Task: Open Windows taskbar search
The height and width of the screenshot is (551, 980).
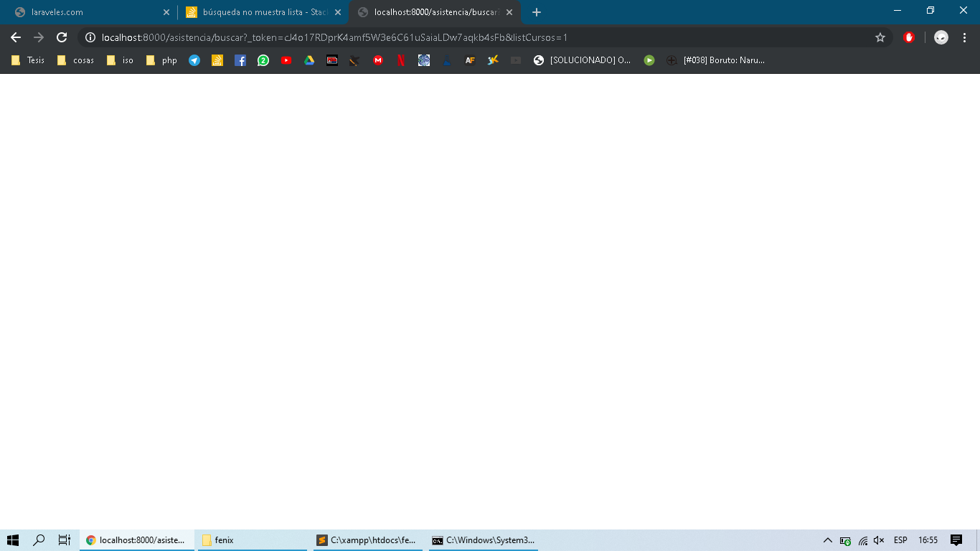Action: 39,540
